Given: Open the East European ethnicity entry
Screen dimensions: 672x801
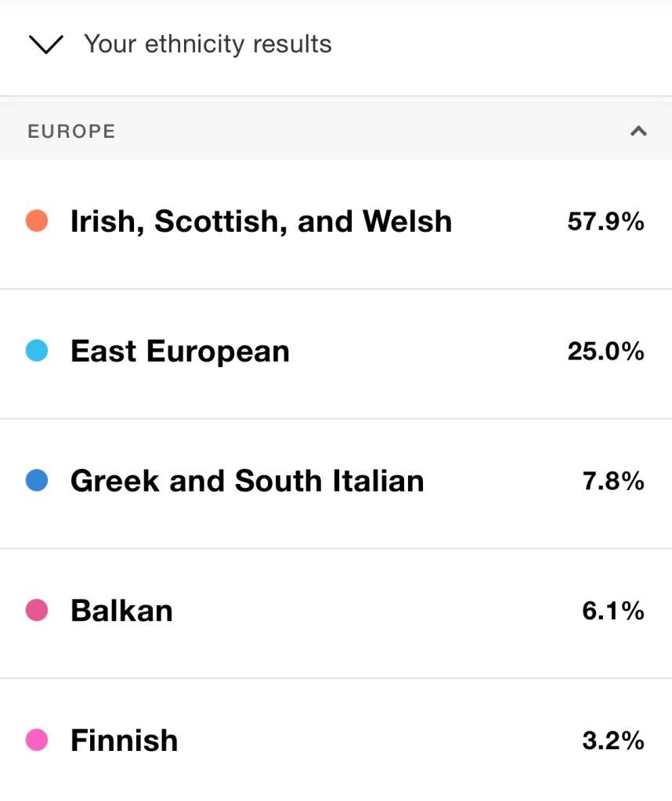Looking at the screenshot, I should (x=180, y=352).
